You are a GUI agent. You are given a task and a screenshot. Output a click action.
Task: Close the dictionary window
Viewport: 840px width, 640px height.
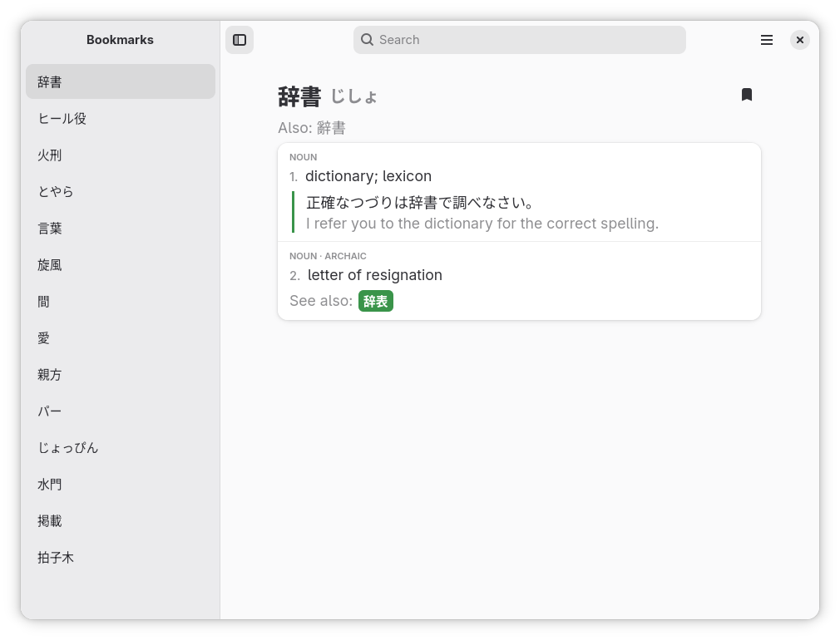[800, 40]
